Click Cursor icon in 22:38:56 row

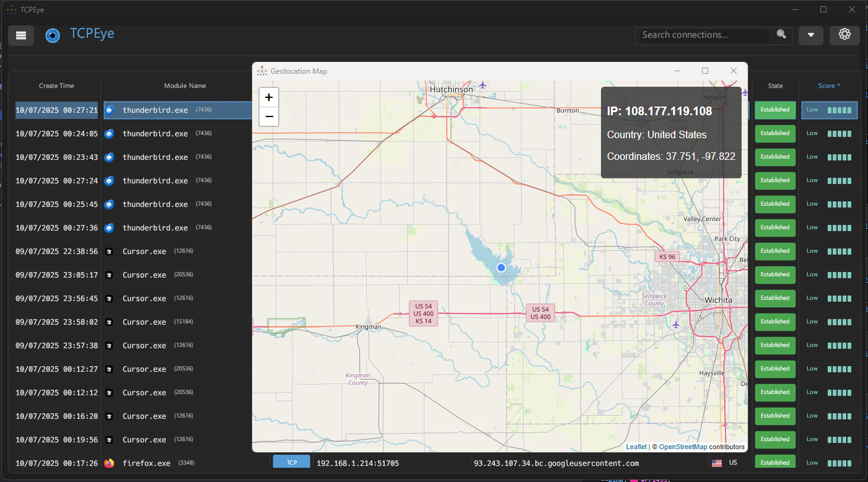(110, 252)
